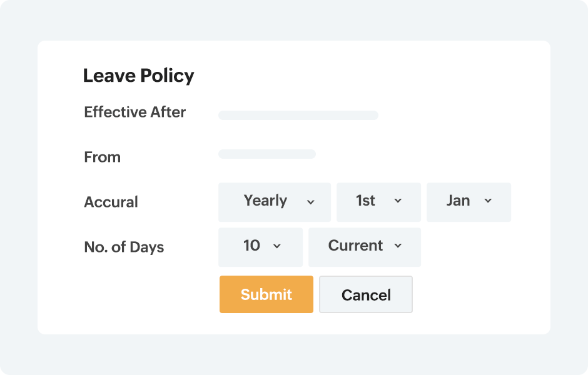Screen dimensions: 588x375
Task: Click the chevron arrow next to Jan
Action: pyautogui.click(x=488, y=201)
